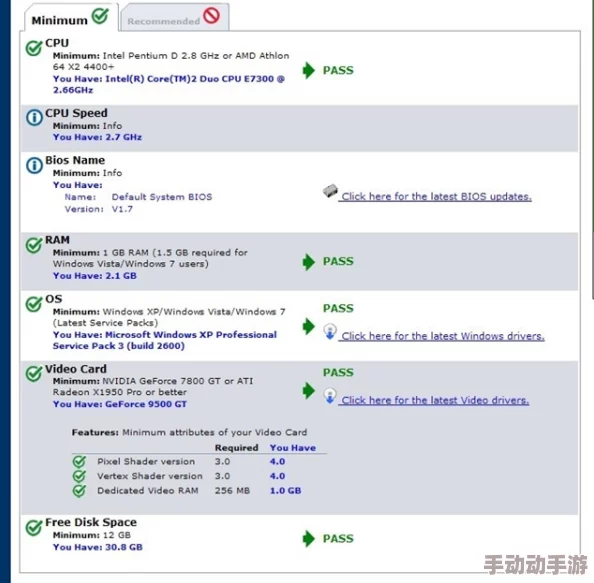
Task: Click the Bios Name info icon
Action: 34,165
